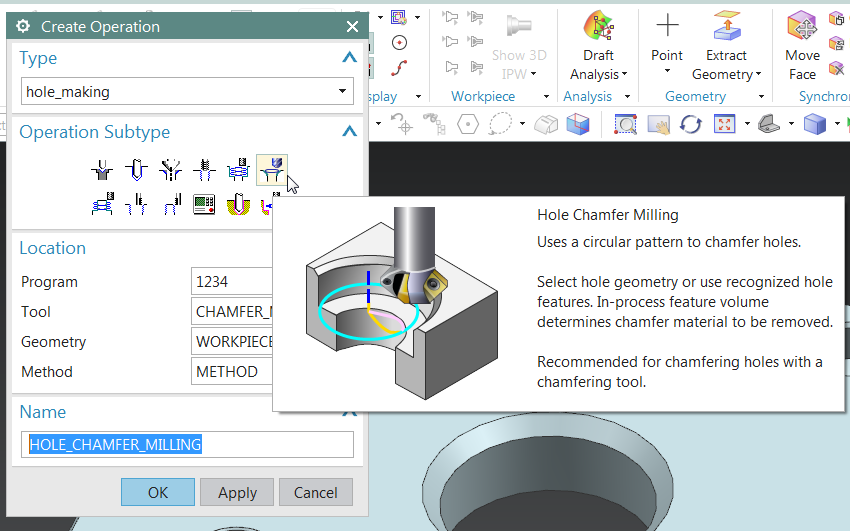Expand the Workpiece group arrow

546,96
